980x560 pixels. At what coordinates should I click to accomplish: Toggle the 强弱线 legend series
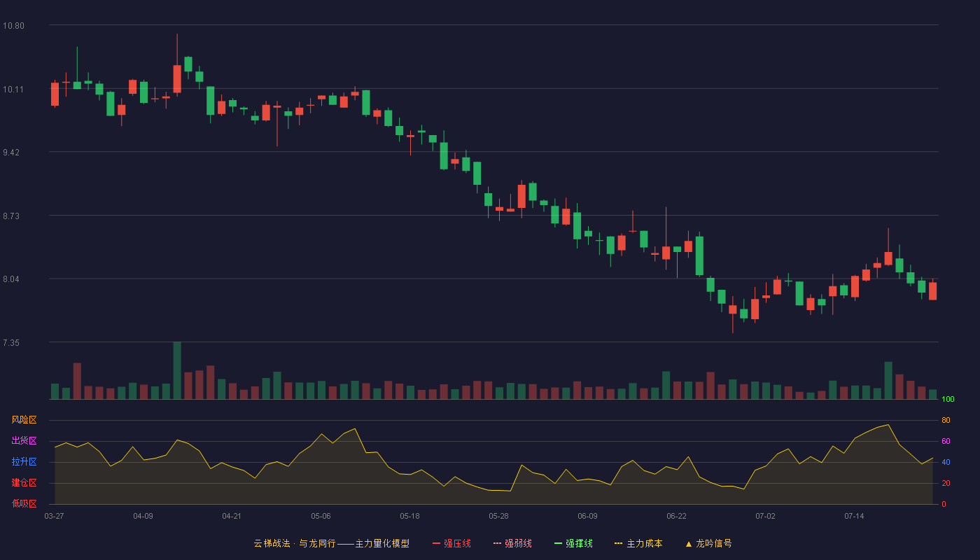coord(512,543)
